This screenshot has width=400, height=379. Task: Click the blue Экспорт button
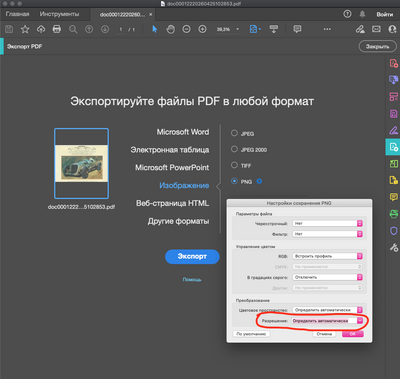[192, 257]
